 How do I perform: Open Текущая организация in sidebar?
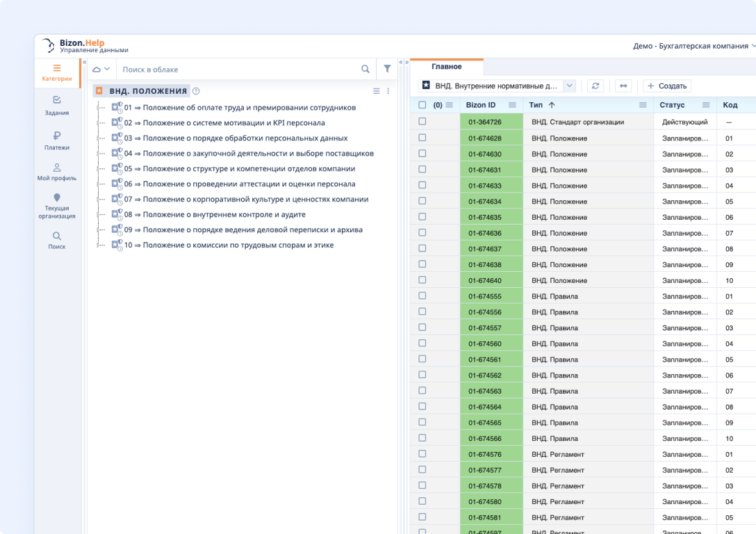pos(57,207)
